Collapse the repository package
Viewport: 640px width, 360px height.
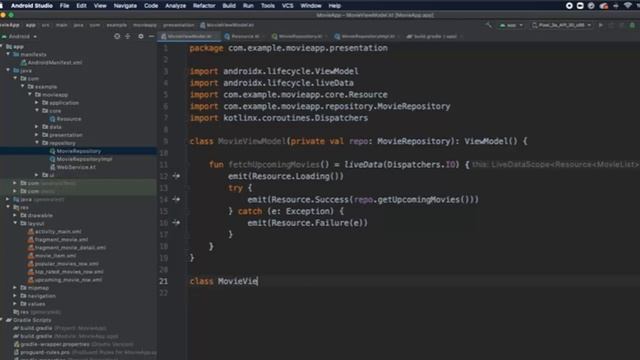pos(37,143)
